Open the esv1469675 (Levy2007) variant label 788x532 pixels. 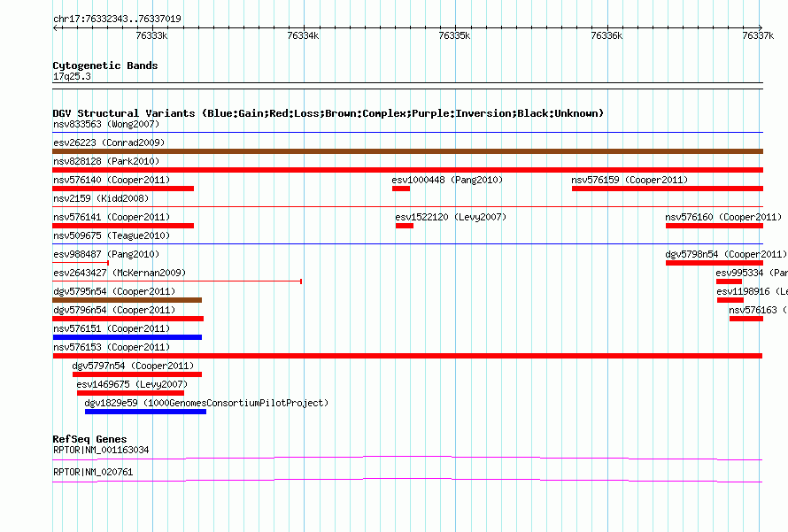[132, 384]
